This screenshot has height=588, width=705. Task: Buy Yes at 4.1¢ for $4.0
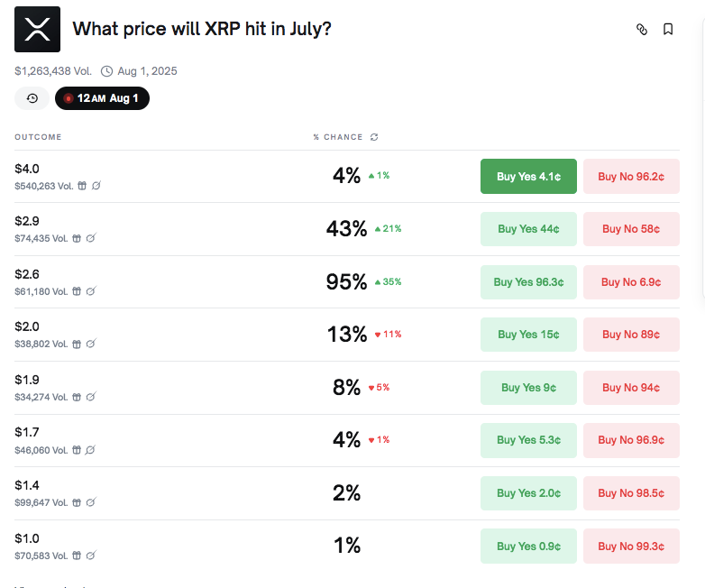[x=528, y=177]
